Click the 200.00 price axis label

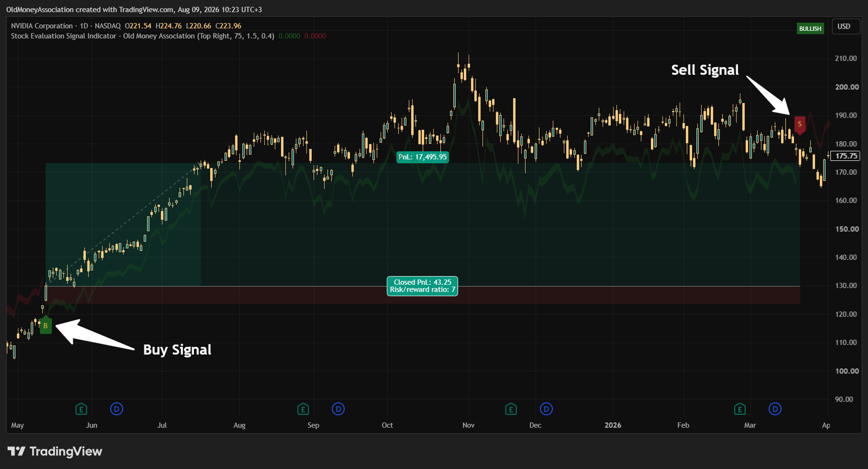click(x=847, y=87)
